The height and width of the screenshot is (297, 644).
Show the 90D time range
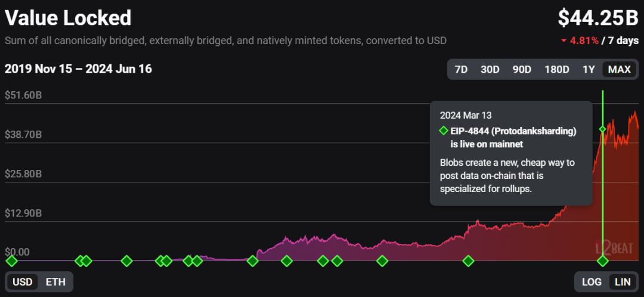coord(522,69)
